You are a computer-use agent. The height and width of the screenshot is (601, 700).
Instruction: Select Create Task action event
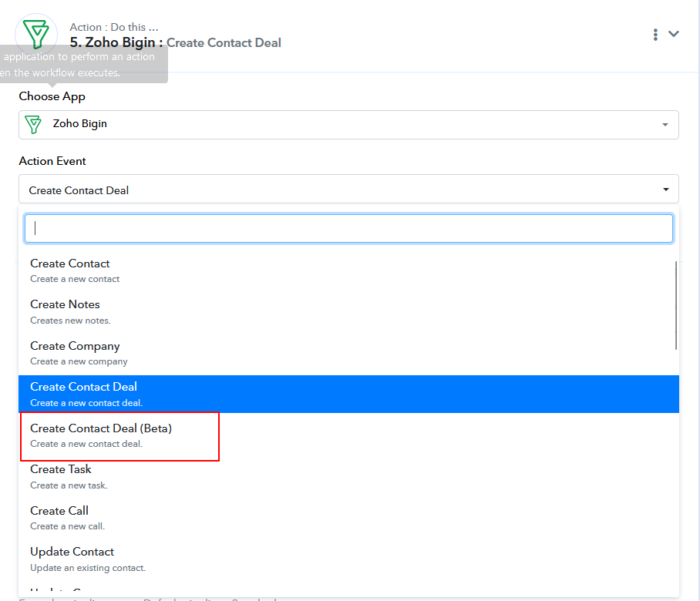[61, 475]
